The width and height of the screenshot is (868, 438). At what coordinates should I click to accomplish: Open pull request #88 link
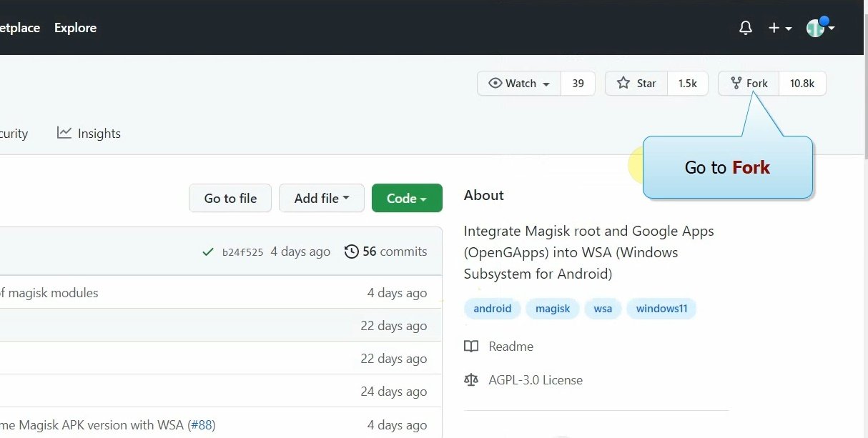[202, 425]
